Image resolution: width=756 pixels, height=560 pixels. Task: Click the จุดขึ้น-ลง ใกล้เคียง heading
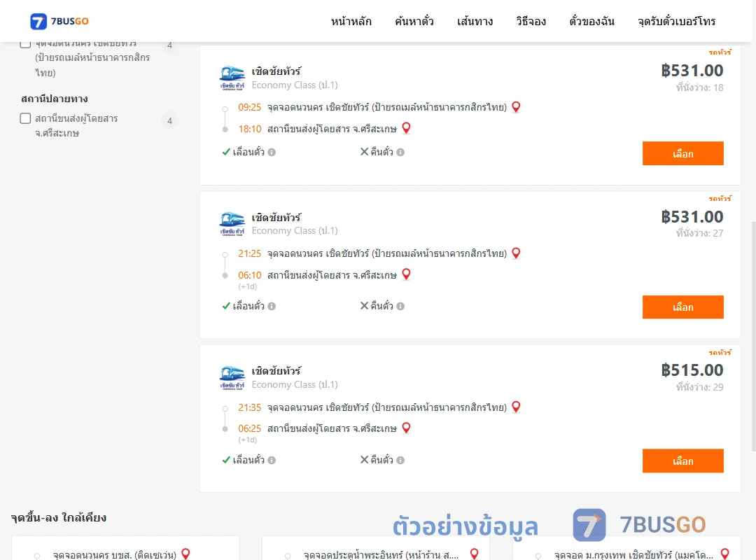59,517
